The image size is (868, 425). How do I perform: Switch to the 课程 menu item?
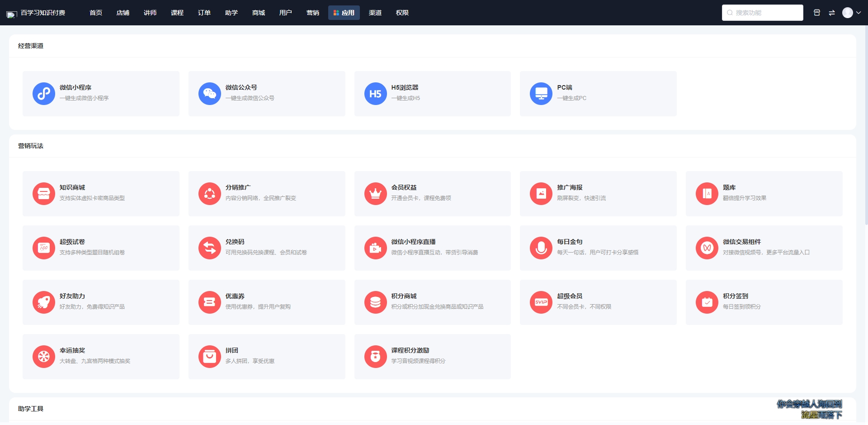[x=177, y=13]
